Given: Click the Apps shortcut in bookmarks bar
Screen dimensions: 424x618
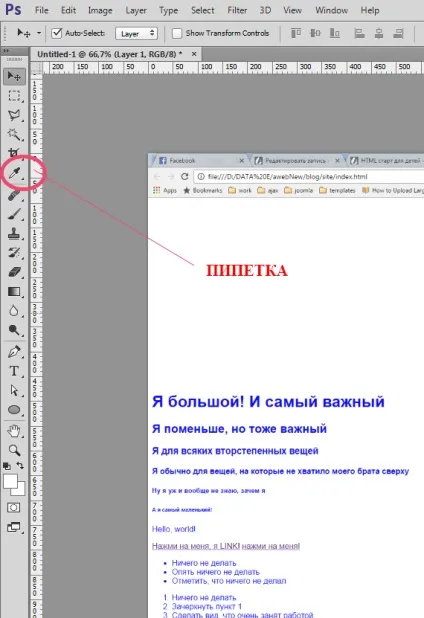Looking at the screenshot, I should 165,190.
